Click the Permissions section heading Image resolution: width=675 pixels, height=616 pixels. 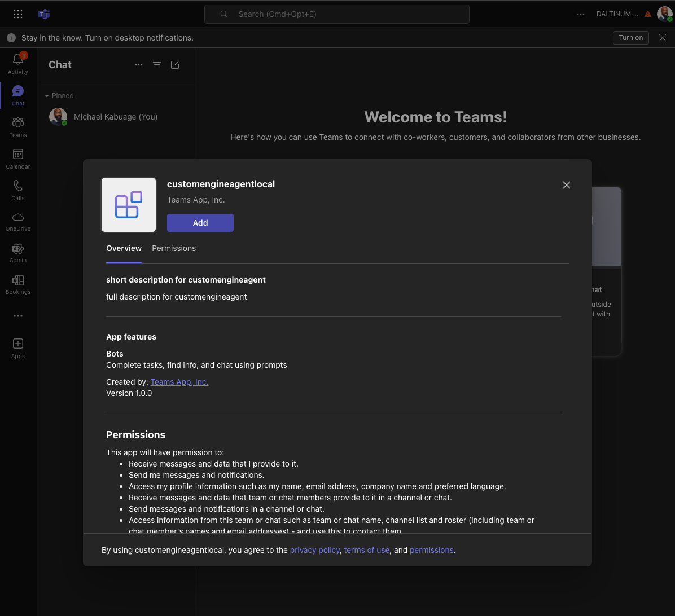click(x=135, y=435)
